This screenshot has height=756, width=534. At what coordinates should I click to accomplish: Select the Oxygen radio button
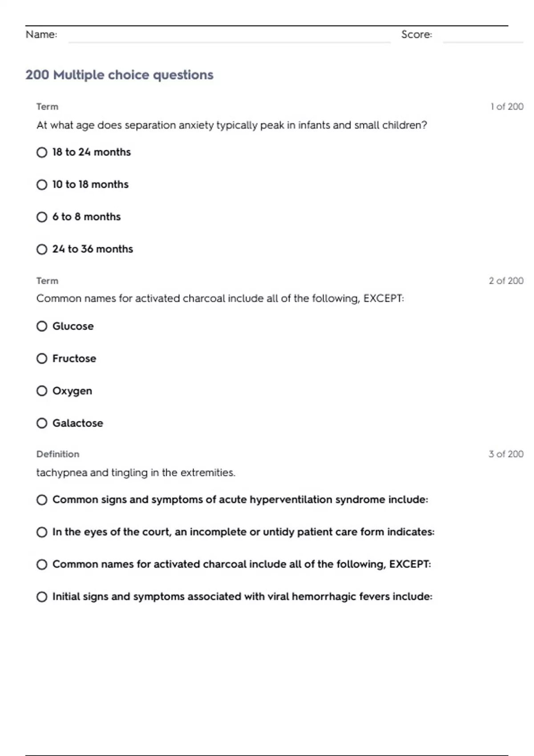pos(42,391)
